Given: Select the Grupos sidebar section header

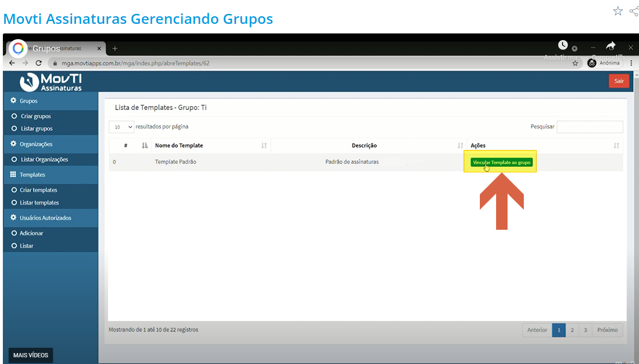Looking at the screenshot, I should [50, 101].
